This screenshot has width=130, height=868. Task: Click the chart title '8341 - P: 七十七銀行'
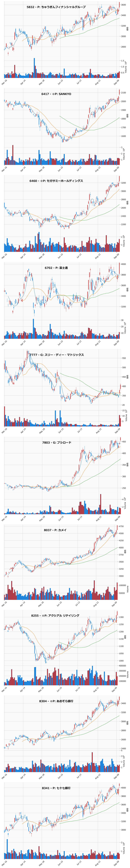[x=56, y=788]
